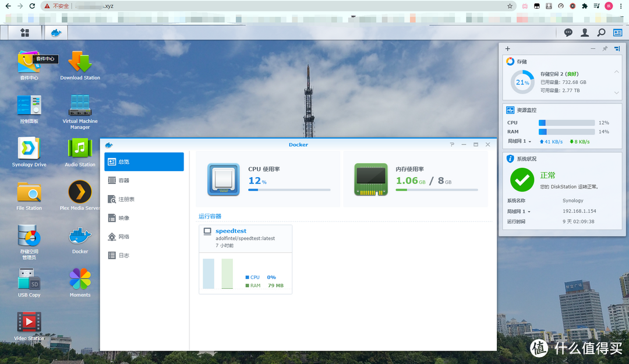This screenshot has width=629, height=364.
Task: Click the adolfintel/speedtest:latest image text
Action: 245,238
